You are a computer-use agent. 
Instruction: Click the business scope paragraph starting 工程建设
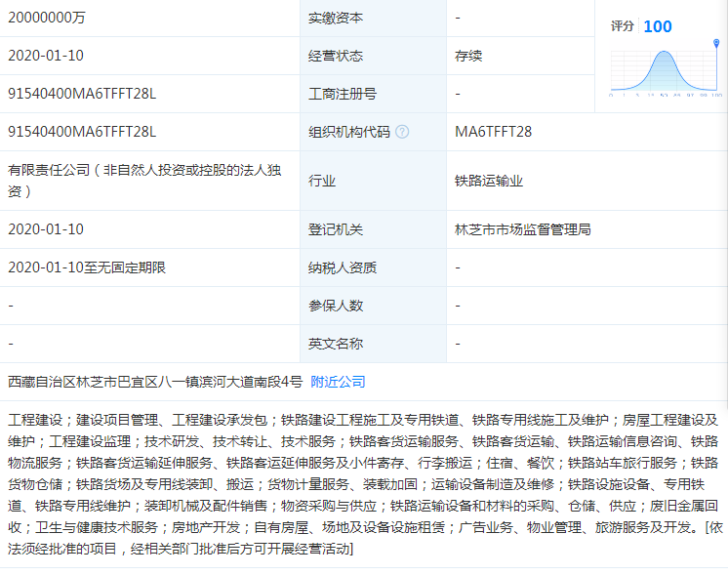(x=363, y=484)
